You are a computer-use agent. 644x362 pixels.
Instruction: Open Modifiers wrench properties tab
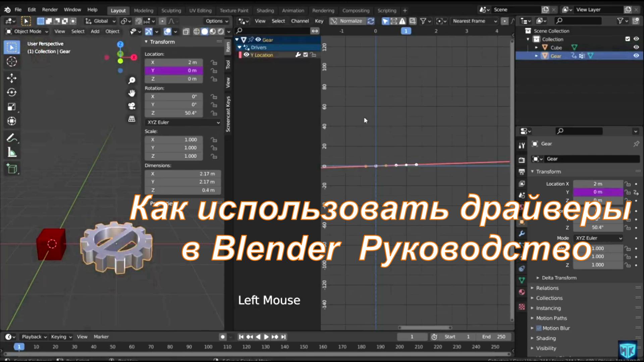(522, 233)
